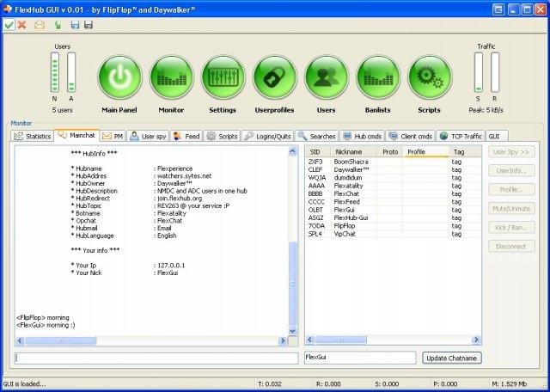Click the Profile column header
The width and height of the screenshot is (550, 392).
coord(426,152)
